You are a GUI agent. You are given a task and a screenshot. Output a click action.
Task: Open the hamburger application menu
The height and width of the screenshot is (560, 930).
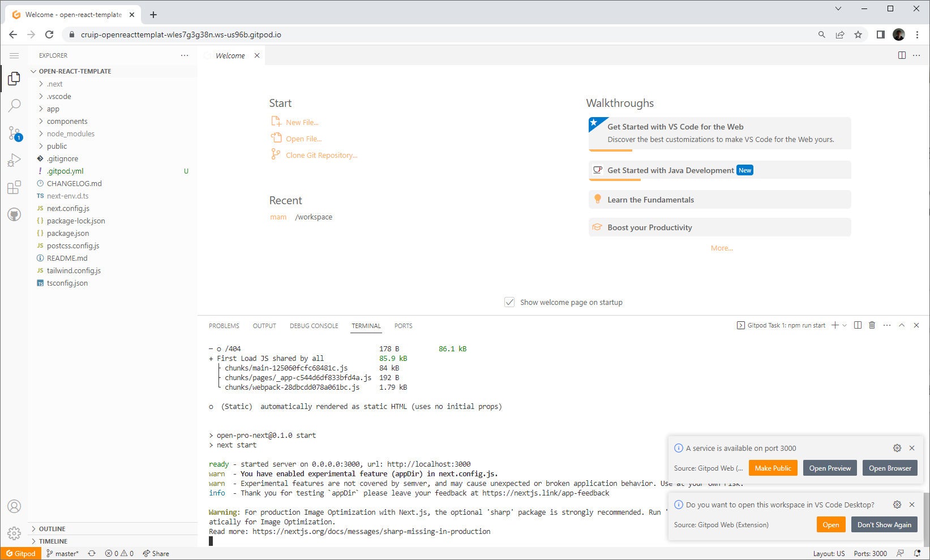click(14, 55)
